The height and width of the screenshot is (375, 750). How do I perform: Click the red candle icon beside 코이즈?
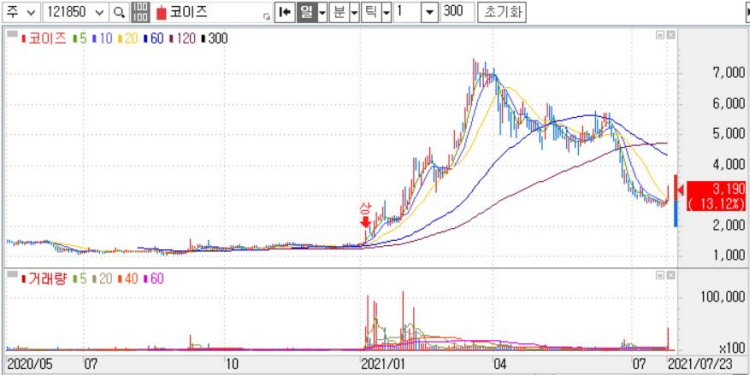click(161, 13)
